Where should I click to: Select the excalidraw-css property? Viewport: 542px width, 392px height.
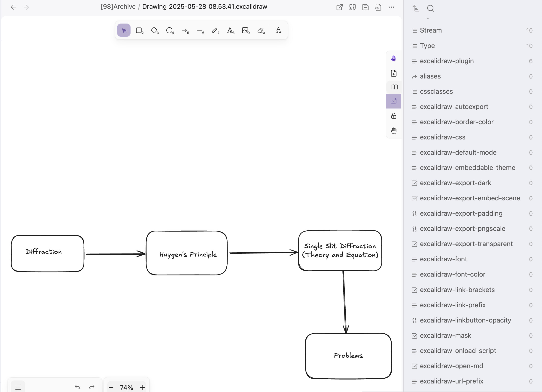(x=472, y=137)
